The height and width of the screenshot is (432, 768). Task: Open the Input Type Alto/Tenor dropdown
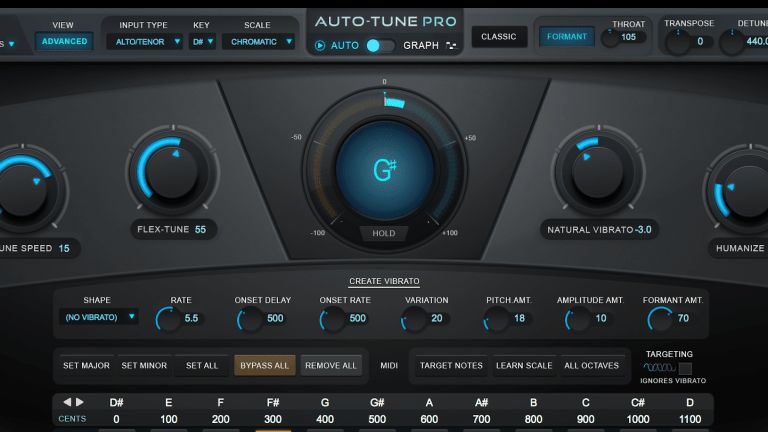point(149,41)
